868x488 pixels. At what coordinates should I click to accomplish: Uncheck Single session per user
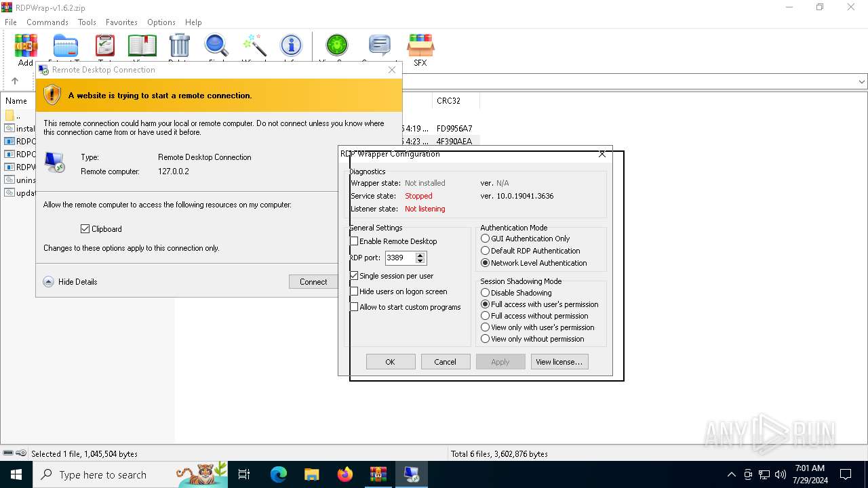(x=354, y=276)
